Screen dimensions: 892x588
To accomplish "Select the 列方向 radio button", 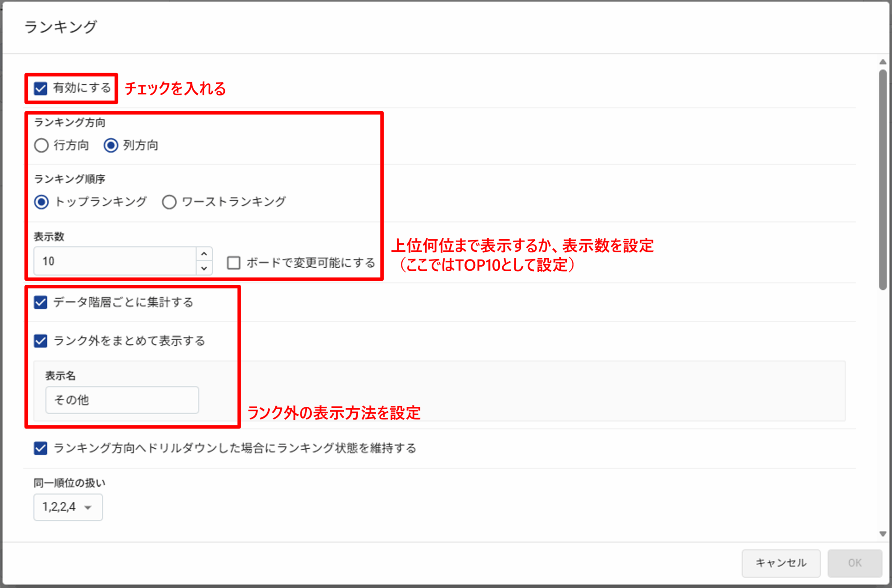I will (111, 146).
